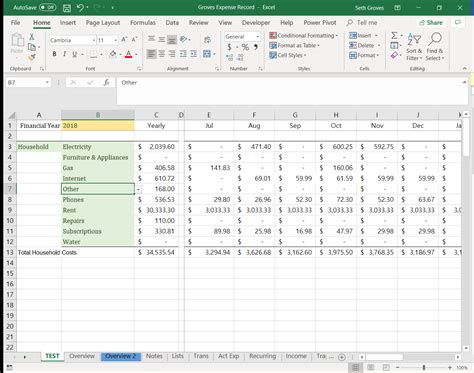Viewport: 474px width, 373px height.
Task: Click the Save floppy disk icon
Action: (x=67, y=8)
